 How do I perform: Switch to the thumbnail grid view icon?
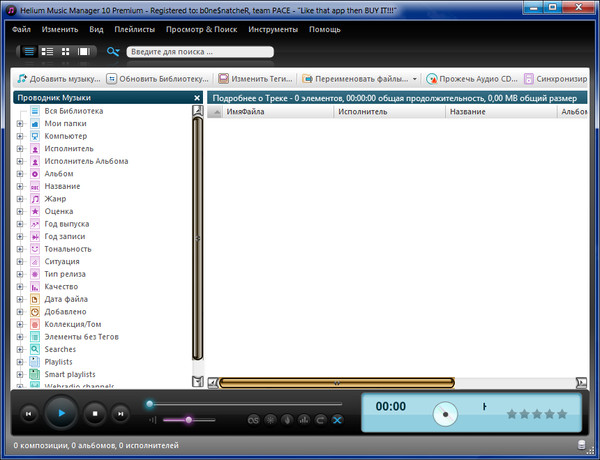point(65,51)
